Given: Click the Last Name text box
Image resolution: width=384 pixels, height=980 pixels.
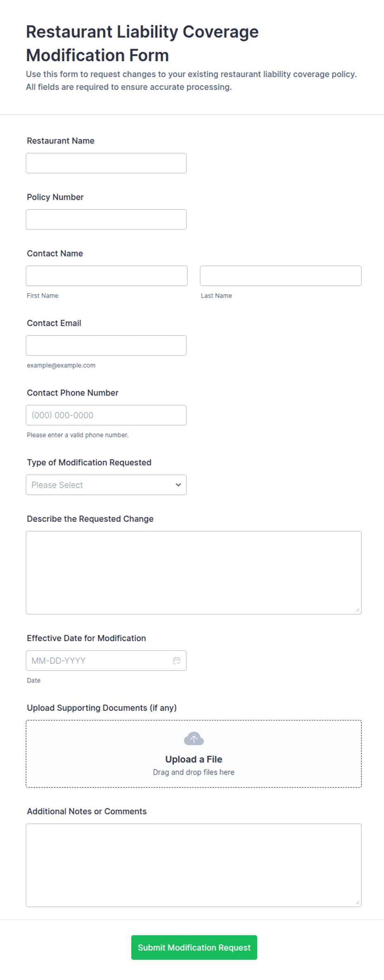Looking at the screenshot, I should pyautogui.click(x=281, y=276).
